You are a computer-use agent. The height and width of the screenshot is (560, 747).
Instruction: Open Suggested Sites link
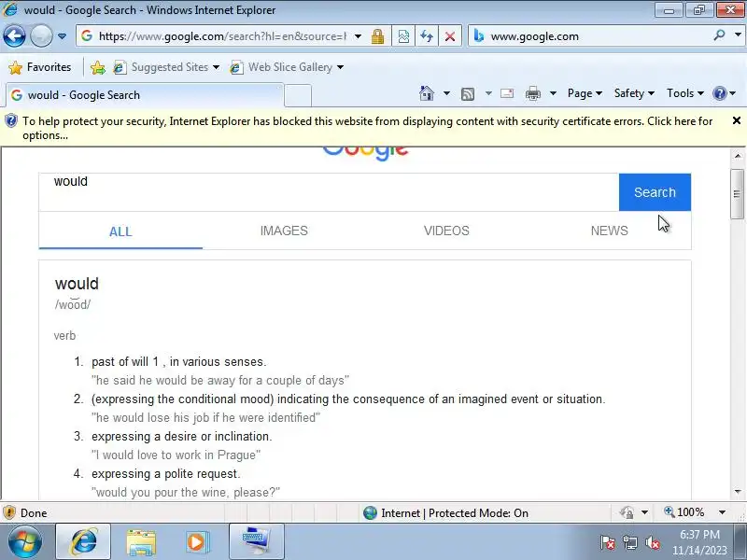[x=166, y=67]
